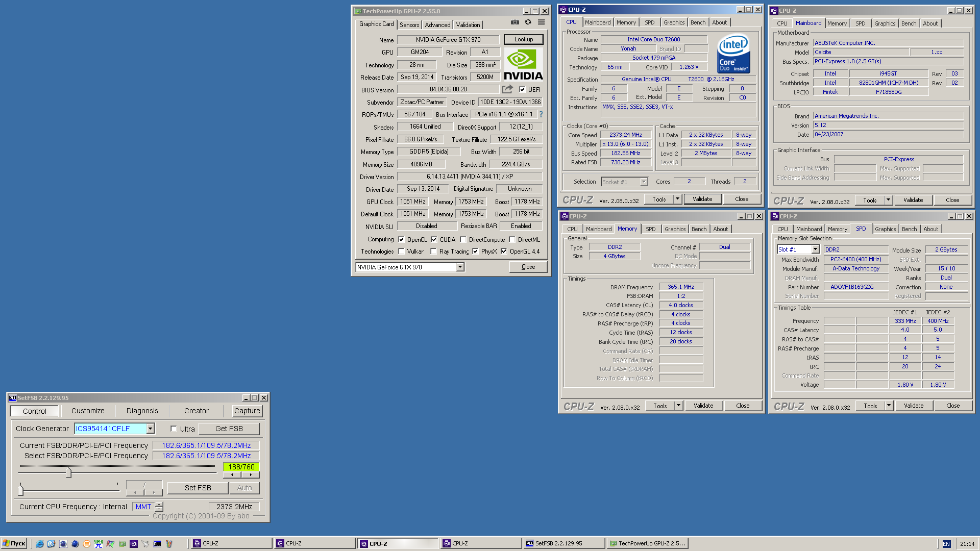The width and height of the screenshot is (980, 551).
Task: Click the Bus Interface question mark icon
Action: (x=541, y=114)
